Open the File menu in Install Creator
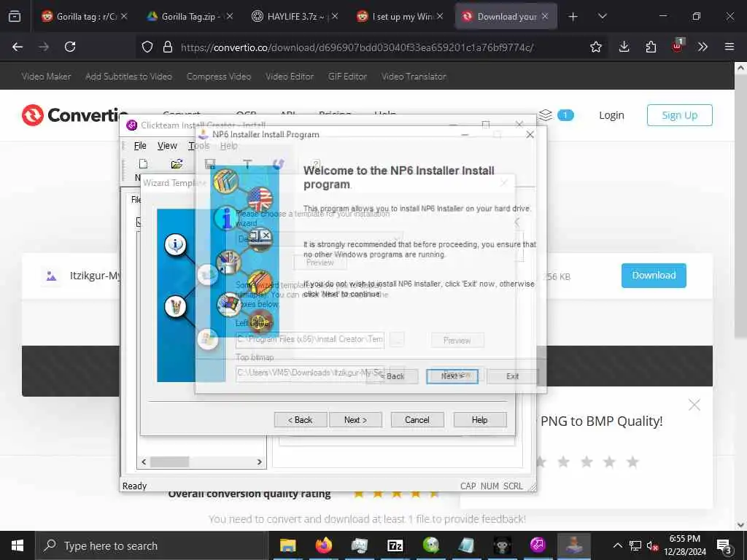The height and width of the screenshot is (560, 747). [140, 146]
